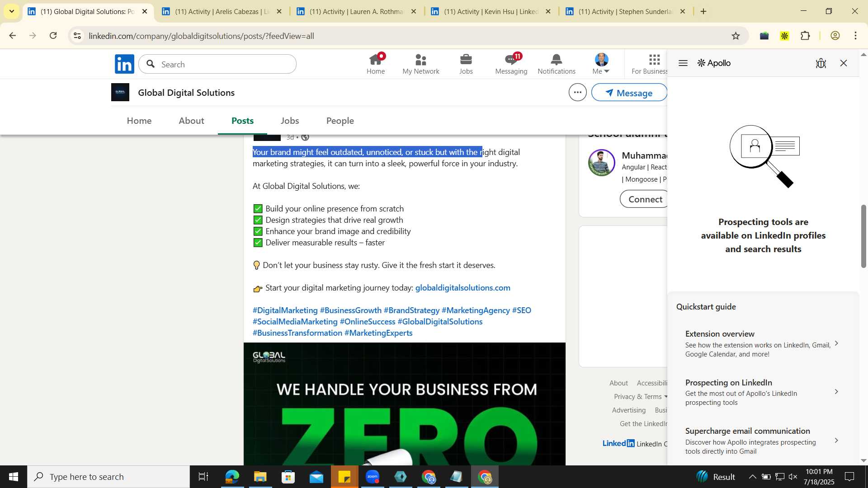
Task: Open #DigitalMarketing hashtag
Action: pos(285,310)
